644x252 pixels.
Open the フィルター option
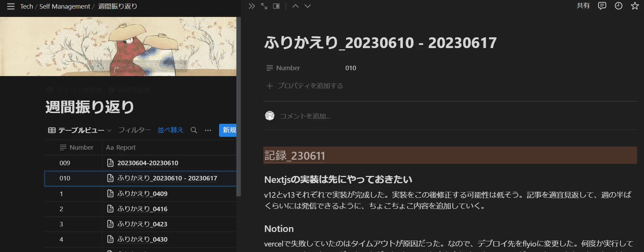point(134,130)
